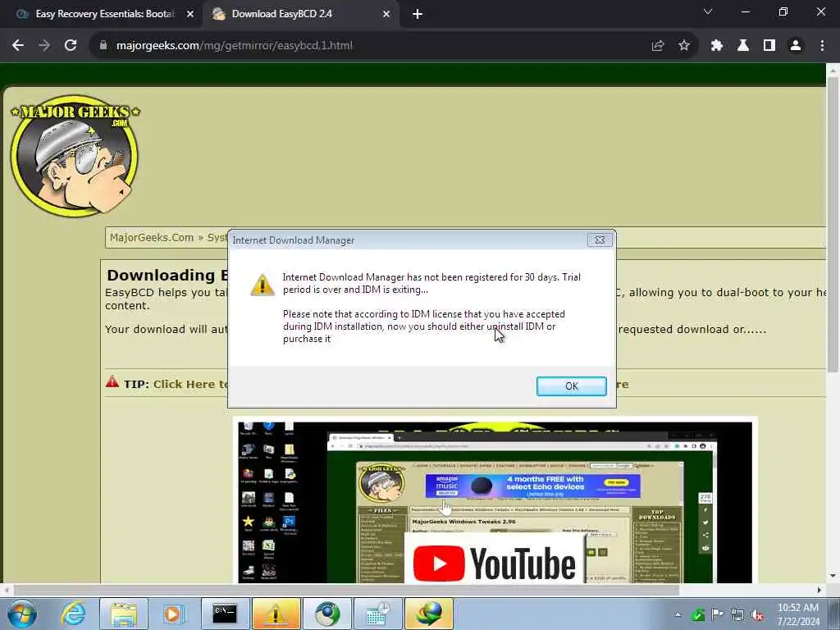Click the share page icon

click(x=658, y=46)
